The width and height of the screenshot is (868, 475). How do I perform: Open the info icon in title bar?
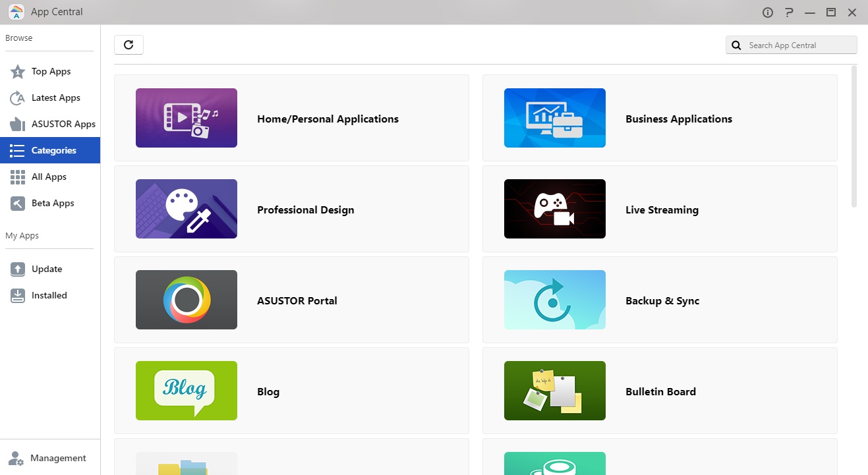[x=767, y=13]
